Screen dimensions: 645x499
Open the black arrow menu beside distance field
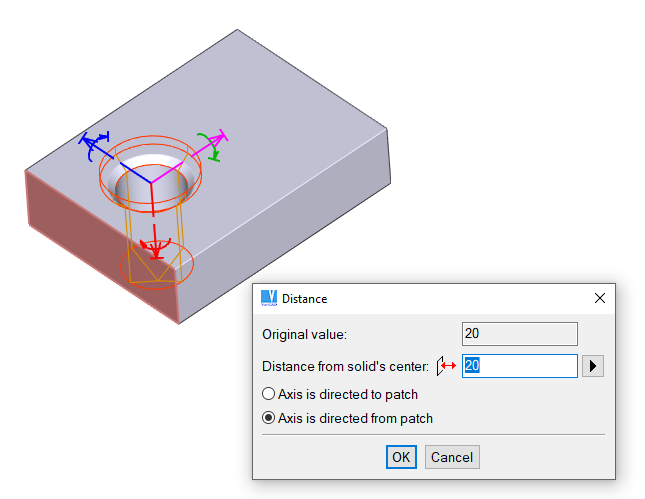pyautogui.click(x=593, y=366)
